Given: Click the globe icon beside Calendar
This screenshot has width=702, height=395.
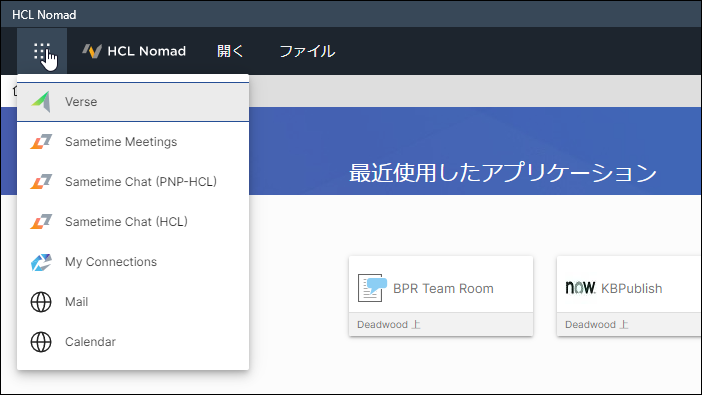Looking at the screenshot, I should tap(41, 342).
